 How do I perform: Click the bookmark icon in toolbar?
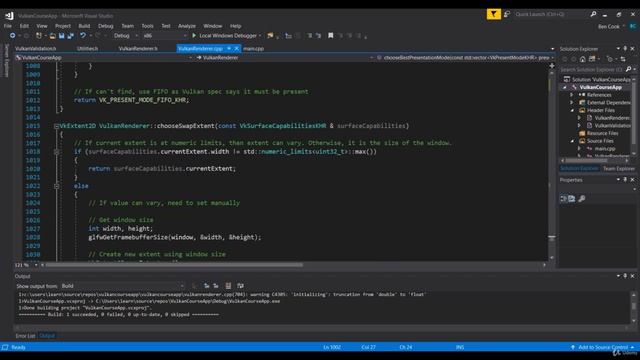(x=331, y=36)
